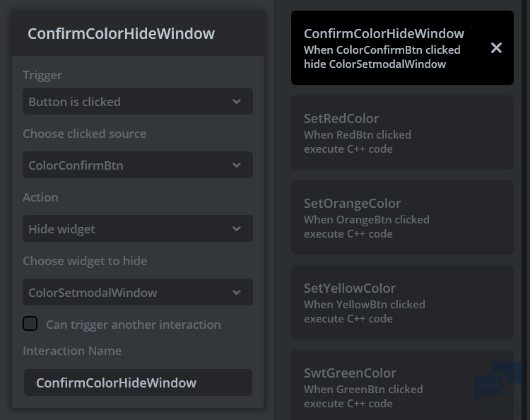Click the 'Trigger' section label
Viewport: 530px width, 420px height.
[42, 75]
